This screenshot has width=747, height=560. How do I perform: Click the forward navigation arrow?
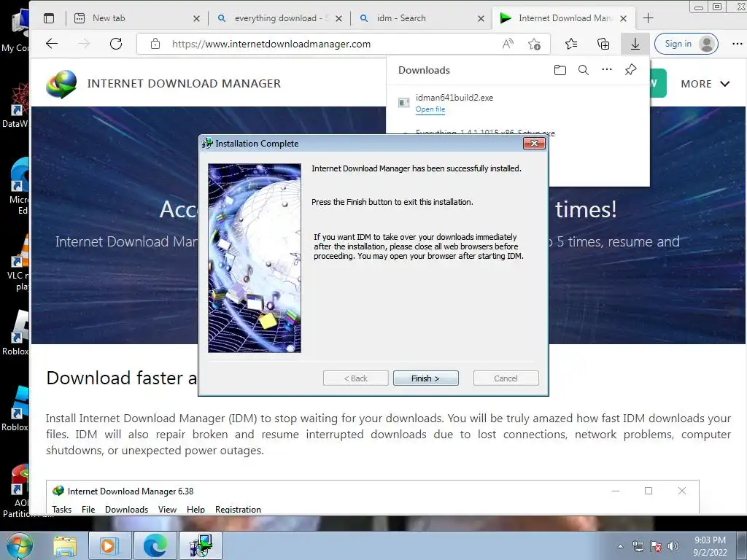pos(84,44)
